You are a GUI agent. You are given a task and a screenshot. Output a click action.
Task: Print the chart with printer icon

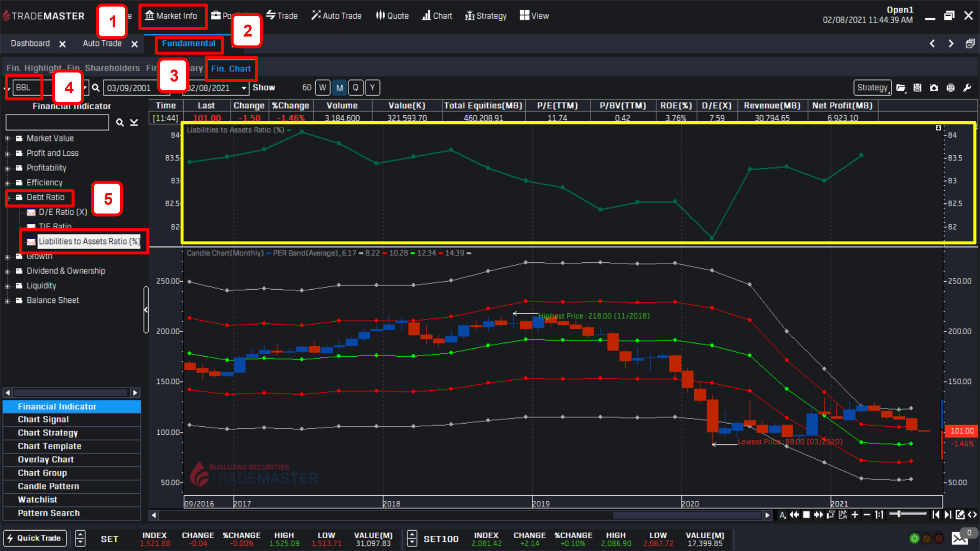tap(951, 88)
